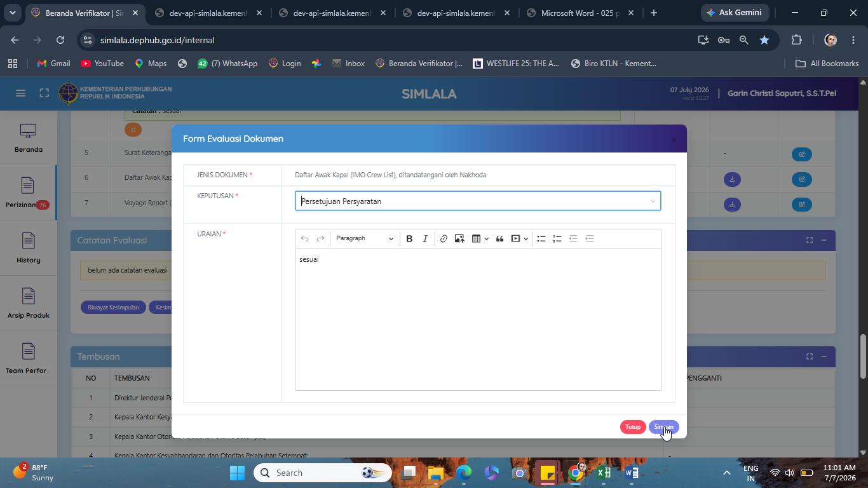Open File Explorer from the taskbar
The height and width of the screenshot is (488, 868).
(x=436, y=473)
